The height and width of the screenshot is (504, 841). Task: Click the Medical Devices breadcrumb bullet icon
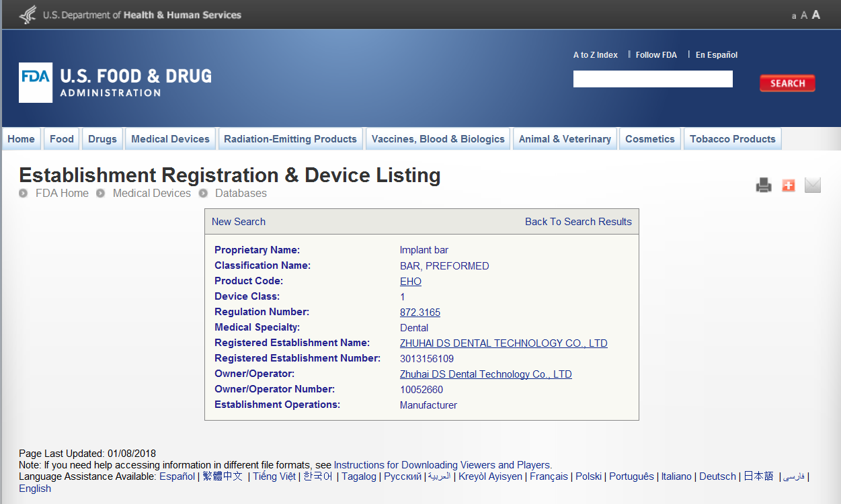100,194
